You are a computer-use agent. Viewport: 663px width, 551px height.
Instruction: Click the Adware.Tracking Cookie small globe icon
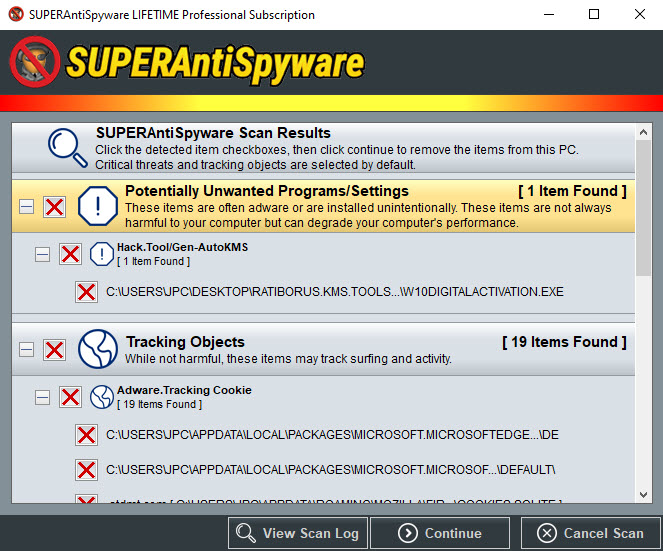(101, 397)
